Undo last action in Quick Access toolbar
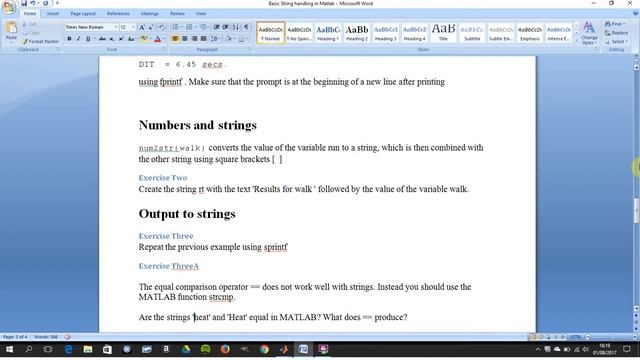Image resolution: width=640 pixels, height=360 pixels. (x=33, y=3)
